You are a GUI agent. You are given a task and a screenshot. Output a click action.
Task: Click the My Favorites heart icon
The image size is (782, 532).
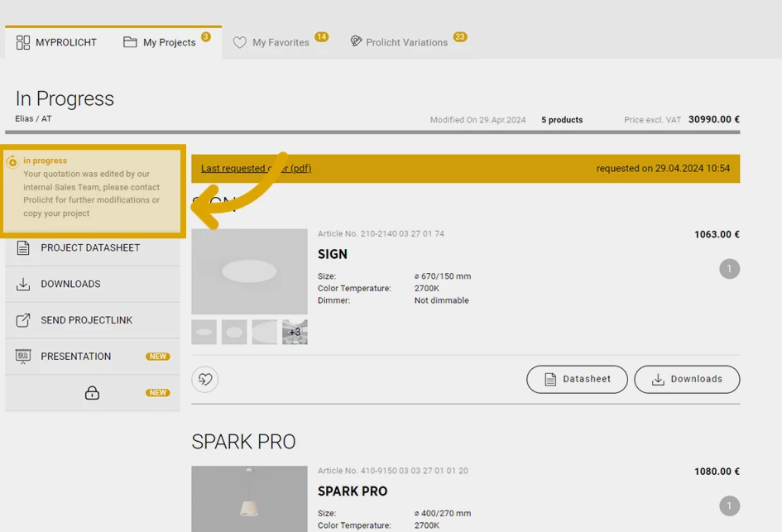click(240, 43)
